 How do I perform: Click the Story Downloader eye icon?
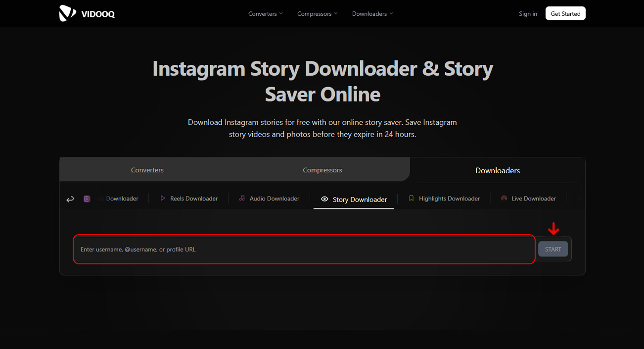coord(324,199)
